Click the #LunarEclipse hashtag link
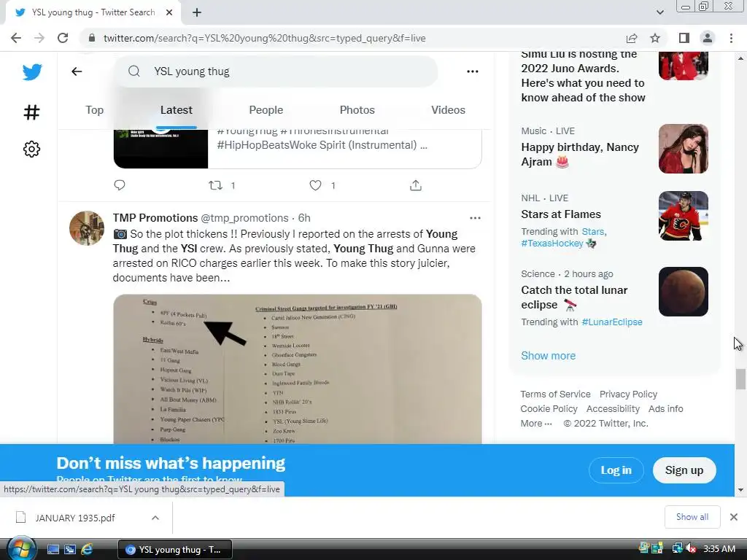The width and height of the screenshot is (747, 560). click(x=612, y=322)
